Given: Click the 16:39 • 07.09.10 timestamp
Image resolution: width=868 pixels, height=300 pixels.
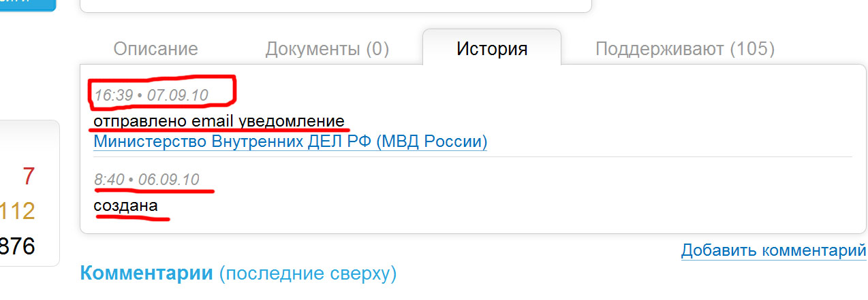Looking at the screenshot, I should click(151, 95).
